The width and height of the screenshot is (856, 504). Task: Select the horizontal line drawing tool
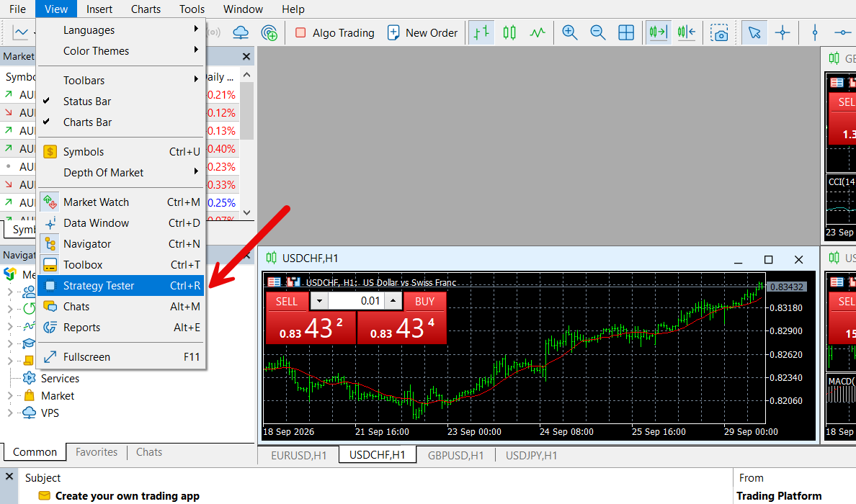(843, 32)
